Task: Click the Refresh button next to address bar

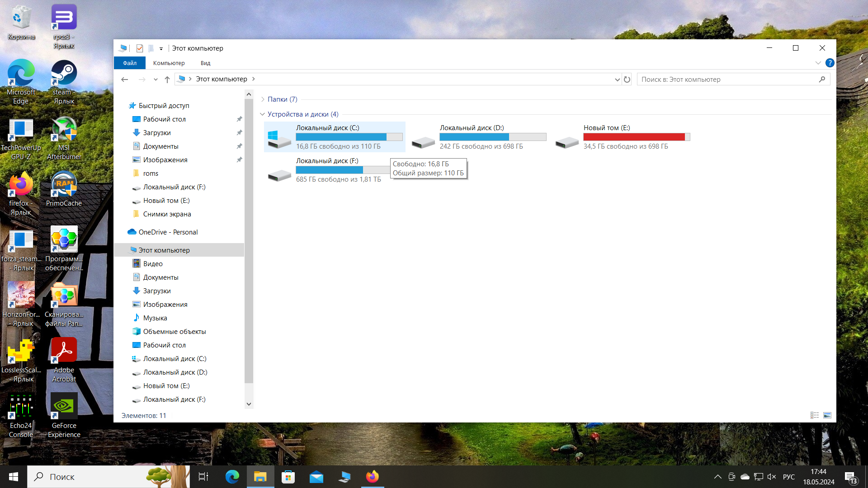Action: click(627, 80)
